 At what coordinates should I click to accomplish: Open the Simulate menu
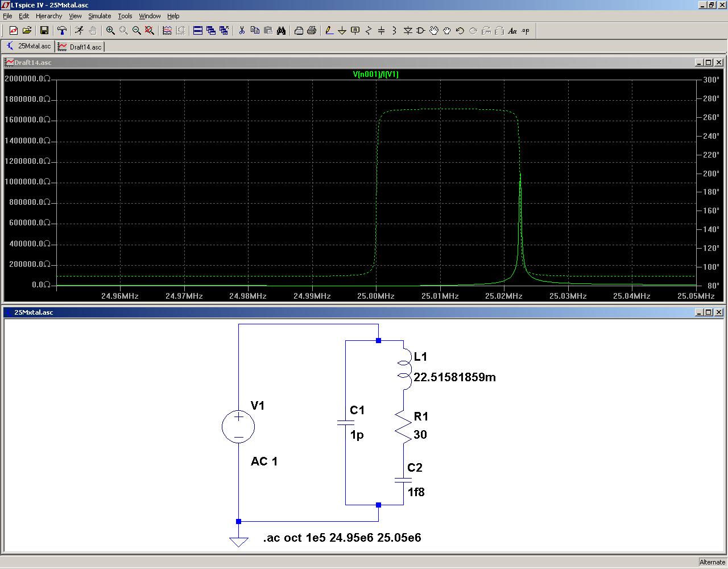[x=100, y=16]
